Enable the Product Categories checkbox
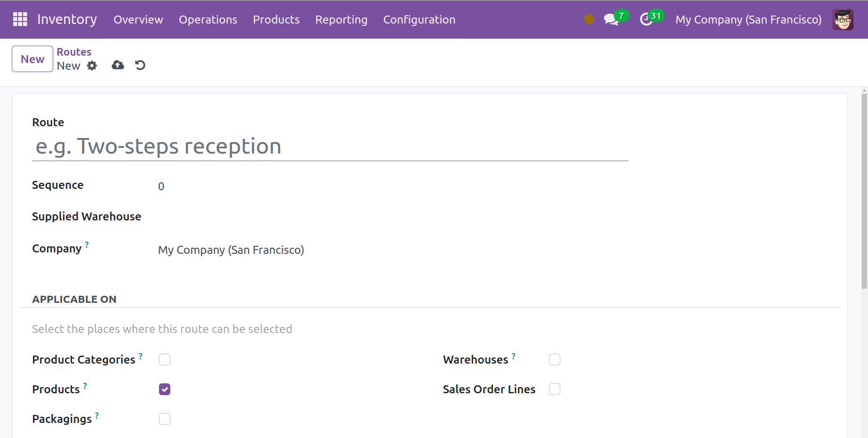 [x=165, y=360]
